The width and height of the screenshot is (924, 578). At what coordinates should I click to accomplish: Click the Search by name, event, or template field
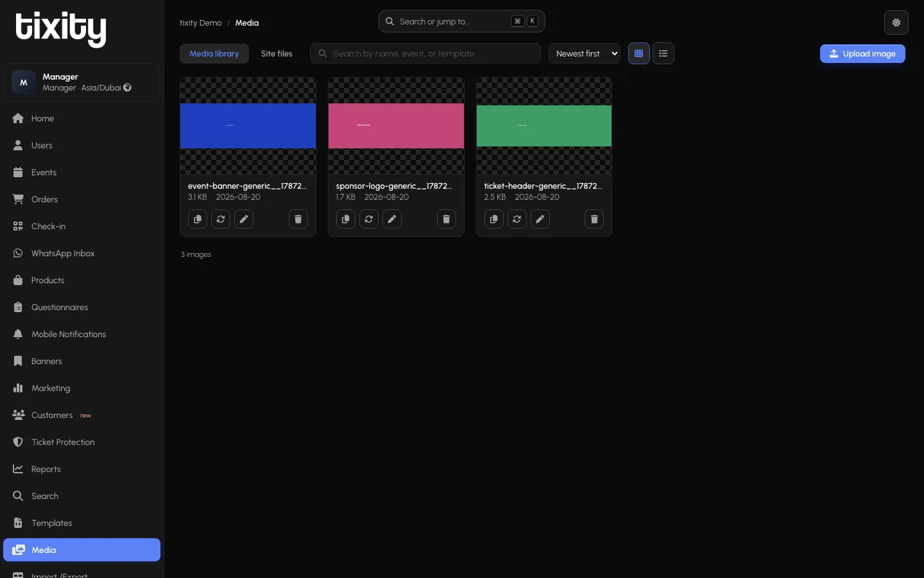(x=425, y=53)
